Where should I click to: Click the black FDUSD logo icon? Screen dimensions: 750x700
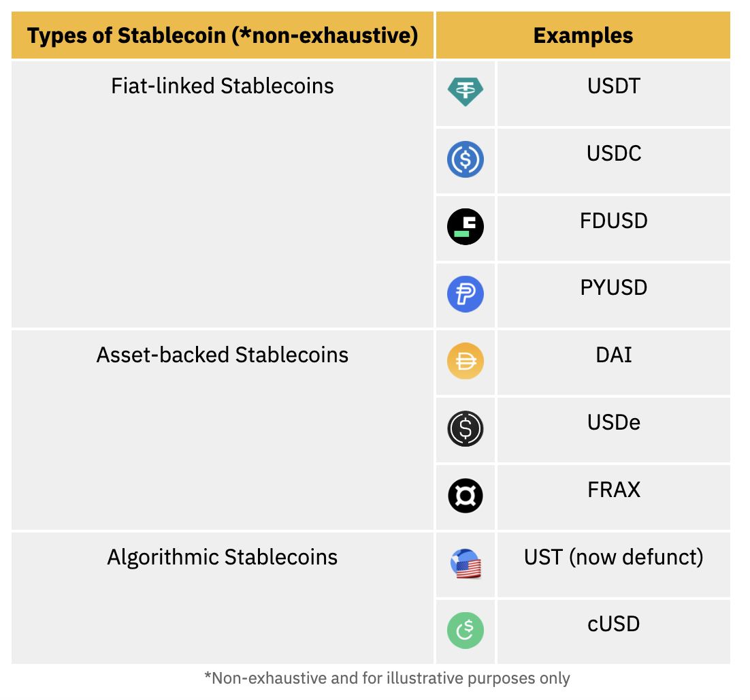tap(466, 227)
